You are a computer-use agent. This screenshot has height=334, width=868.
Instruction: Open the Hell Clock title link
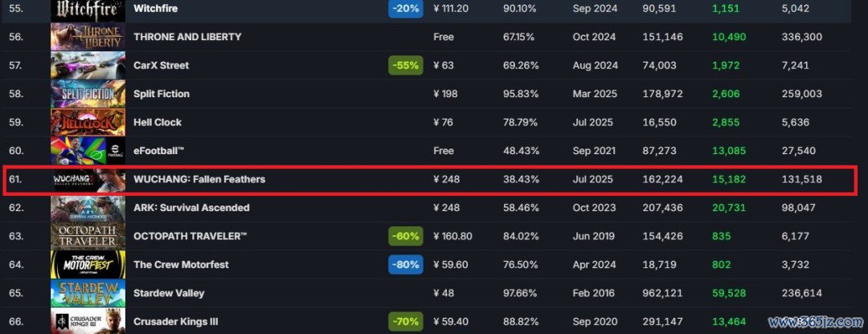[158, 122]
